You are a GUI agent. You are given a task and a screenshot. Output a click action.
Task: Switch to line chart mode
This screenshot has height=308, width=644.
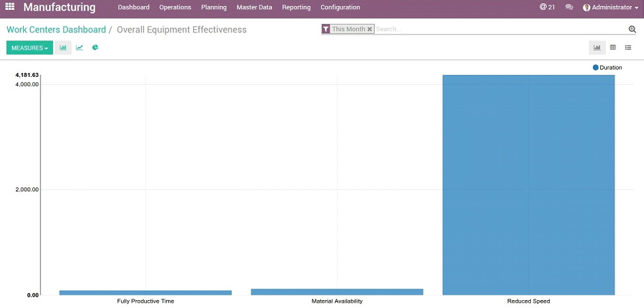pyautogui.click(x=79, y=48)
